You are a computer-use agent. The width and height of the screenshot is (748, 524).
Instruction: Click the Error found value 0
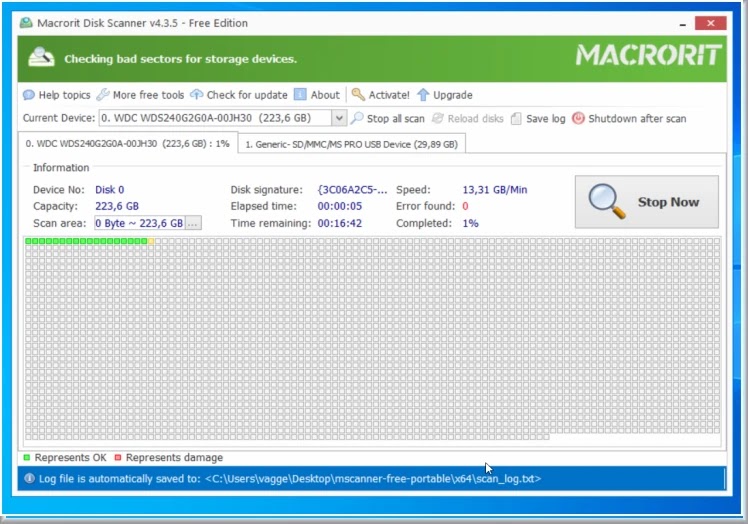click(x=465, y=206)
